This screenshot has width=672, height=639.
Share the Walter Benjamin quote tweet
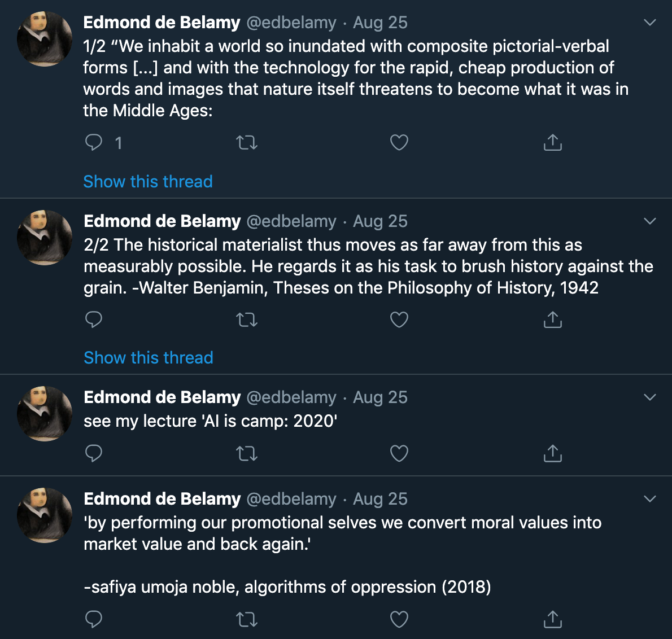tap(552, 319)
